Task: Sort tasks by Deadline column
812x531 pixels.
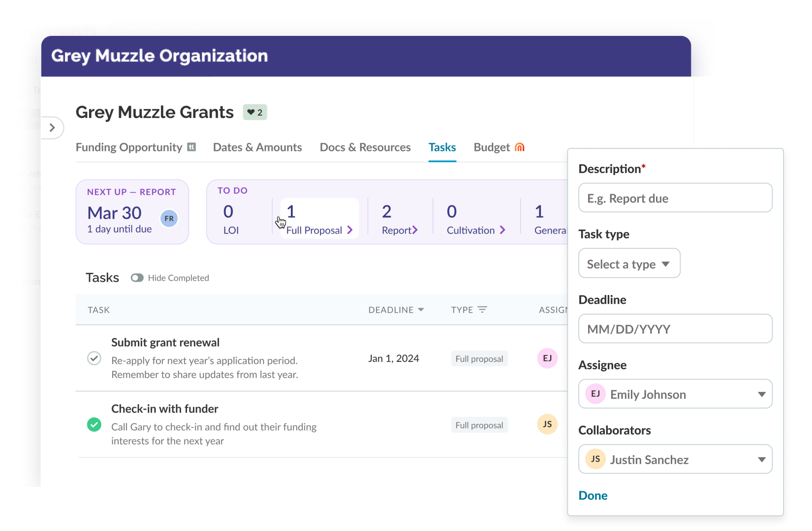Action: click(396, 310)
